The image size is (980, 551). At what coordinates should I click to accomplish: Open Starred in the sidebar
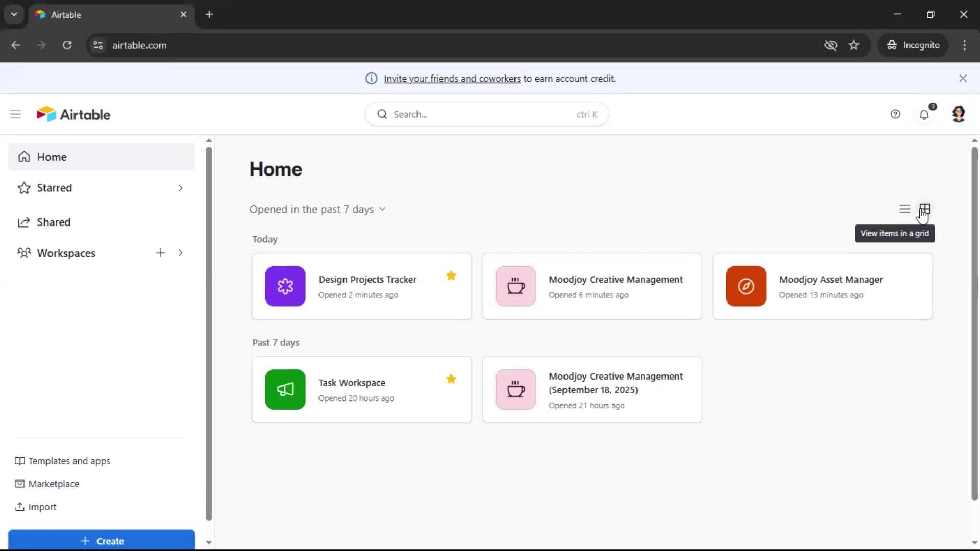(54, 188)
